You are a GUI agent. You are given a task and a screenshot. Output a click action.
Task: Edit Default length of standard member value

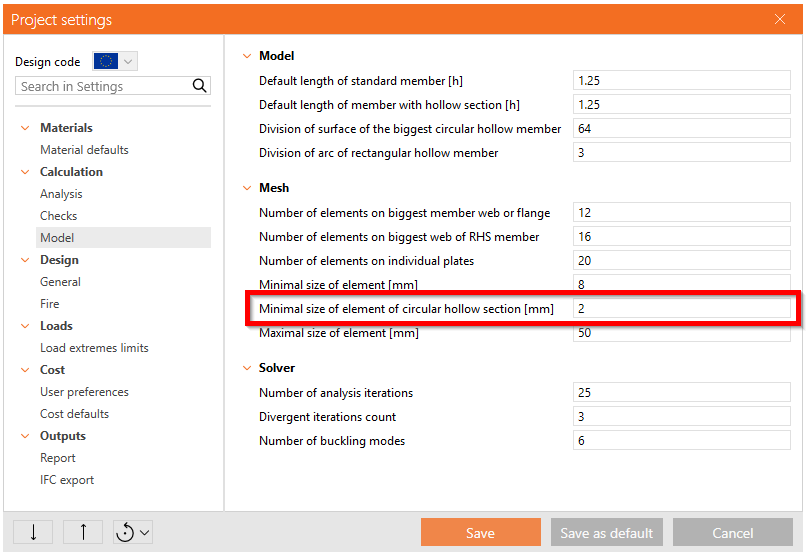[681, 80]
